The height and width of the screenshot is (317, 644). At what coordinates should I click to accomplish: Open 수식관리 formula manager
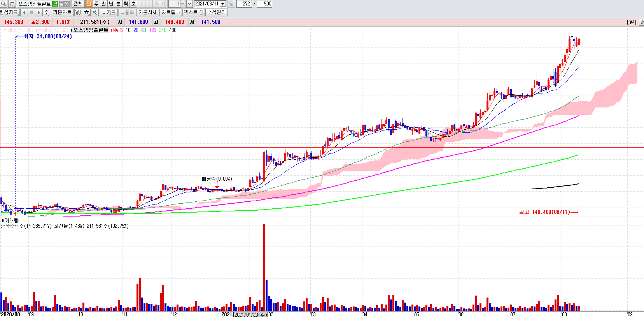tap(217, 12)
